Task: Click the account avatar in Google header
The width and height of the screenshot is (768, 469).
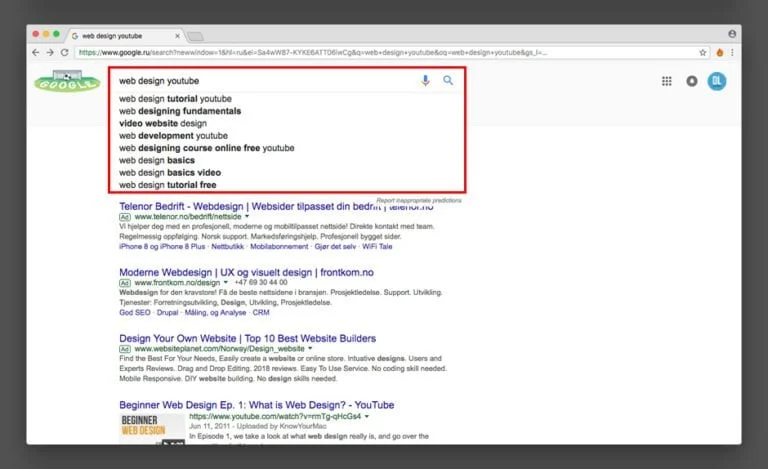Action: point(716,82)
